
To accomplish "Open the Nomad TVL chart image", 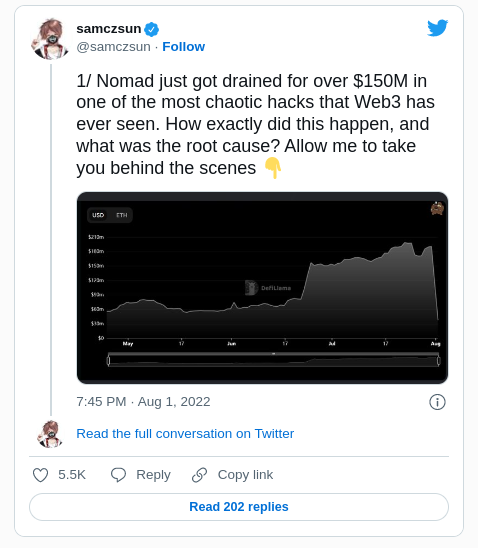I will tap(262, 288).
